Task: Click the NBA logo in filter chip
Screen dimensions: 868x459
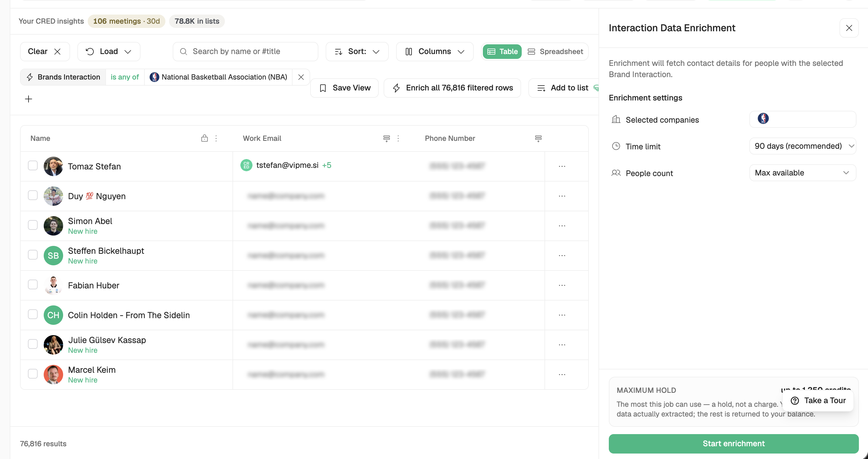Action: (x=154, y=77)
